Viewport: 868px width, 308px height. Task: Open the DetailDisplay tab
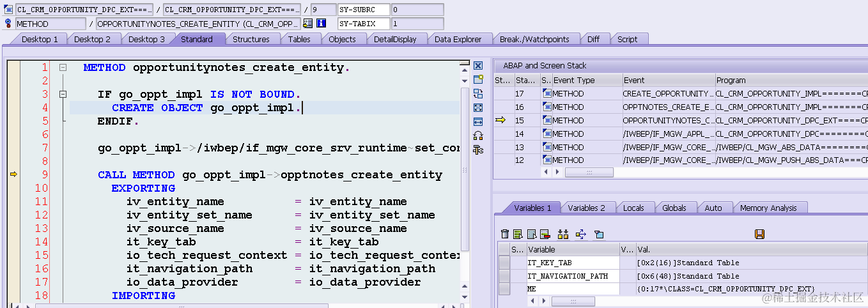pyautogui.click(x=395, y=39)
